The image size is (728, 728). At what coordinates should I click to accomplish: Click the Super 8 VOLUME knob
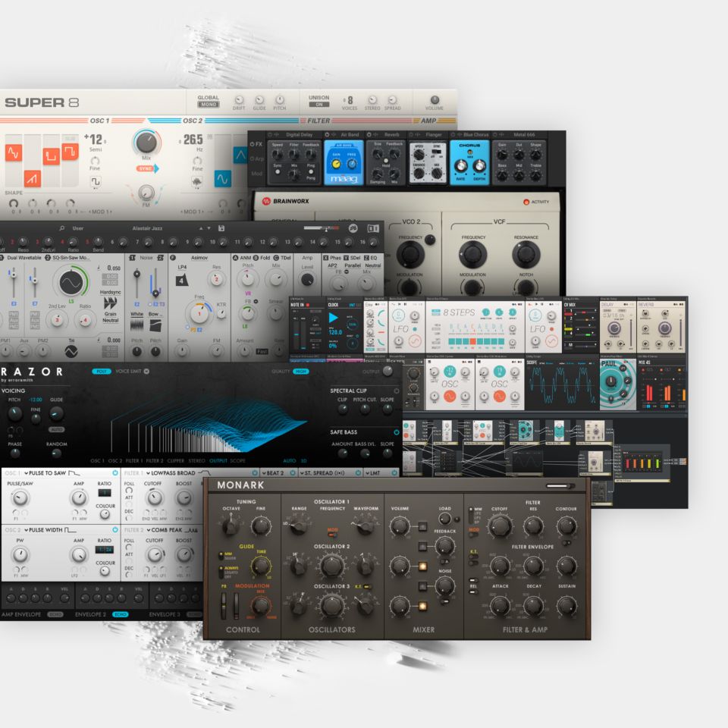[x=435, y=99]
